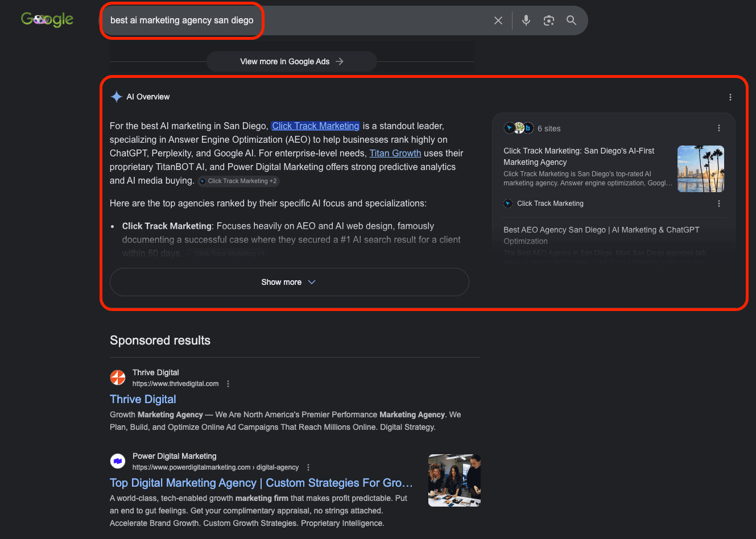The width and height of the screenshot is (756, 539).
Task: Click thrivedigital.com URL text
Action: pyautogui.click(x=175, y=384)
